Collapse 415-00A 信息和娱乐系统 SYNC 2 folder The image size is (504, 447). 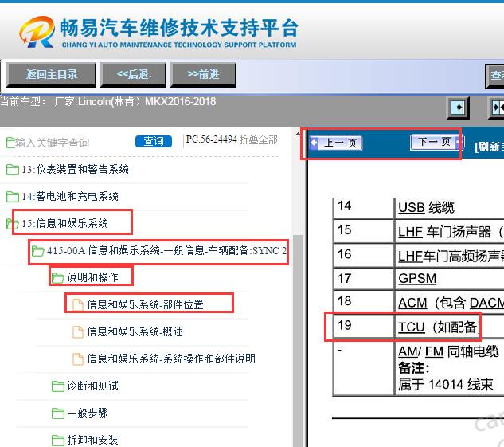pyautogui.click(x=166, y=250)
